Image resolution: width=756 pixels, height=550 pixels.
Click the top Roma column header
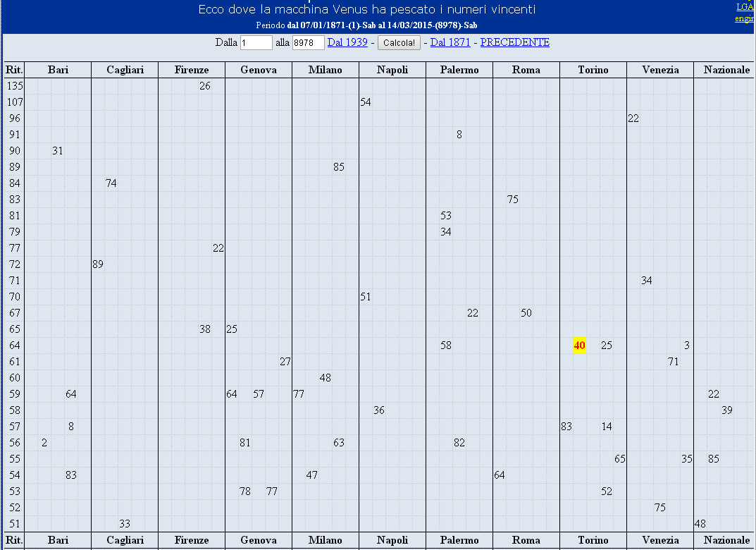[526, 70]
